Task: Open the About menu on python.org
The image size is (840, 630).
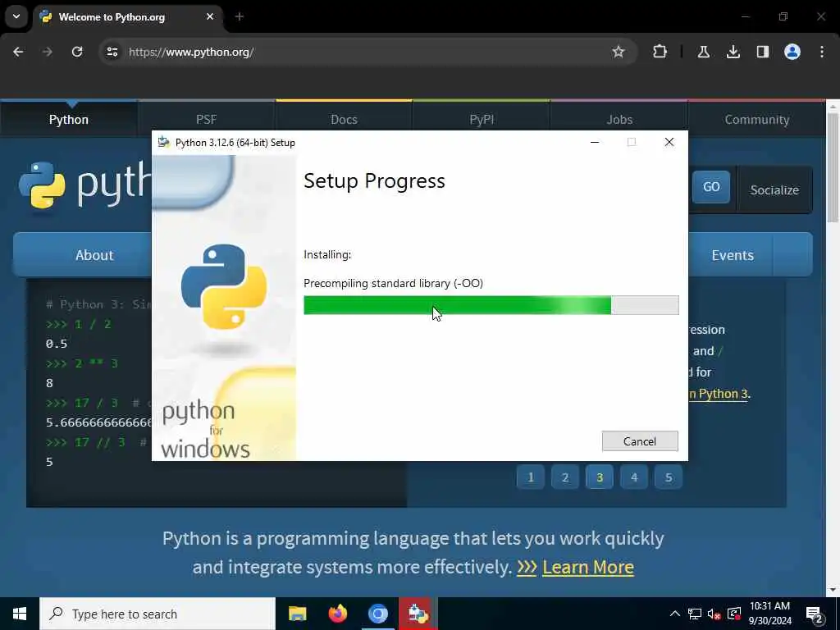Action: (x=94, y=255)
